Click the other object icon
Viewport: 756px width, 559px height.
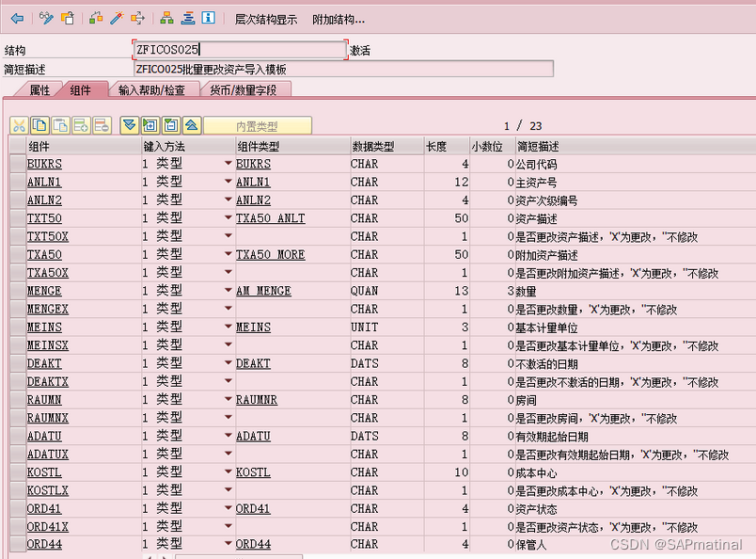pyautogui.click(x=68, y=18)
